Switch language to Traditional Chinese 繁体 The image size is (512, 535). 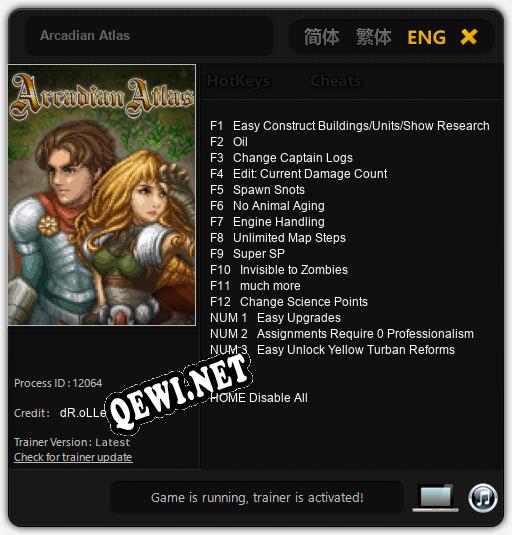point(374,37)
